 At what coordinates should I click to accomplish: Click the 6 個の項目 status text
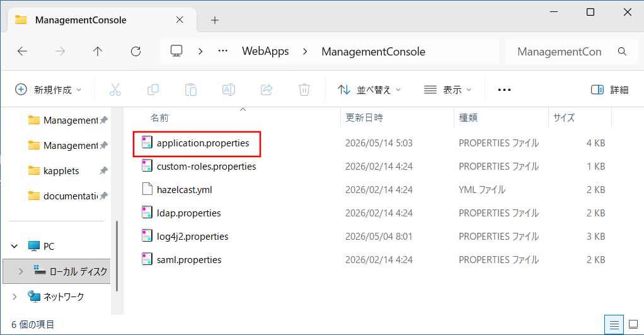[33, 325]
